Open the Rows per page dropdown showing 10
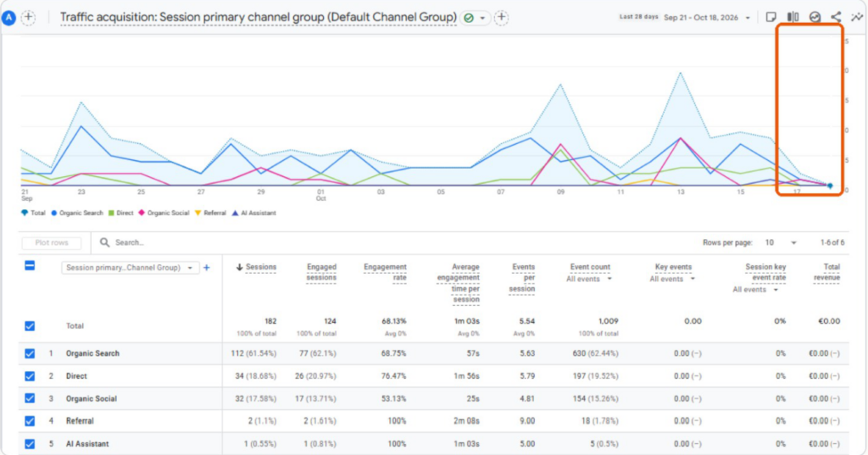The height and width of the screenshot is (455, 868). [781, 242]
